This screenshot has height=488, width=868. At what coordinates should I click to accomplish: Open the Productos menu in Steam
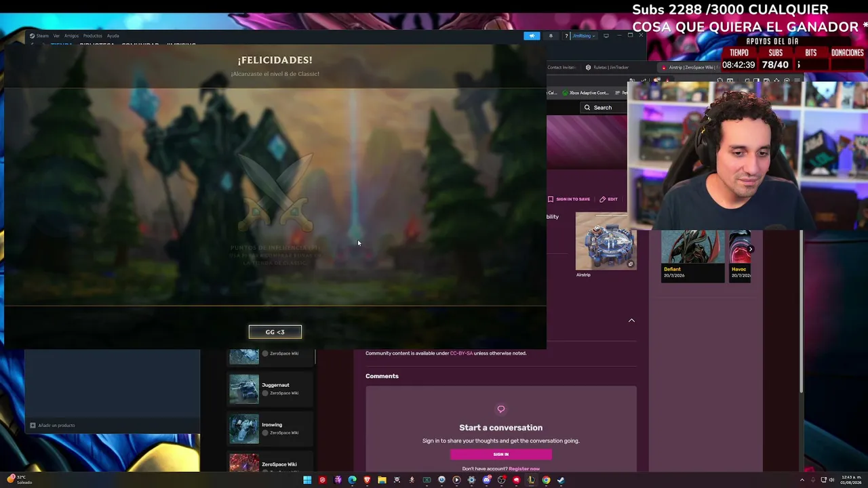click(x=92, y=36)
